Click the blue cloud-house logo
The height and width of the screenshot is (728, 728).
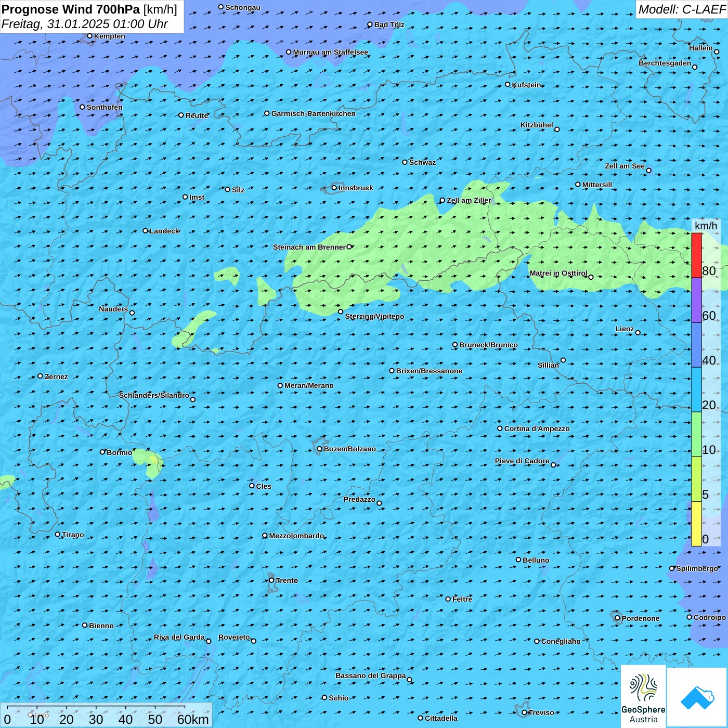697,697
